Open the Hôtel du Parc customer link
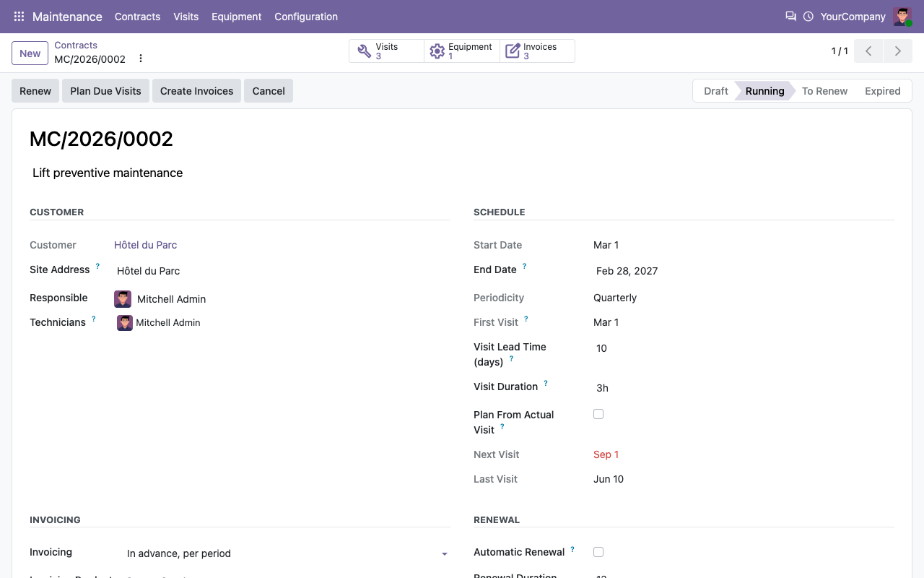 pyautogui.click(x=145, y=245)
